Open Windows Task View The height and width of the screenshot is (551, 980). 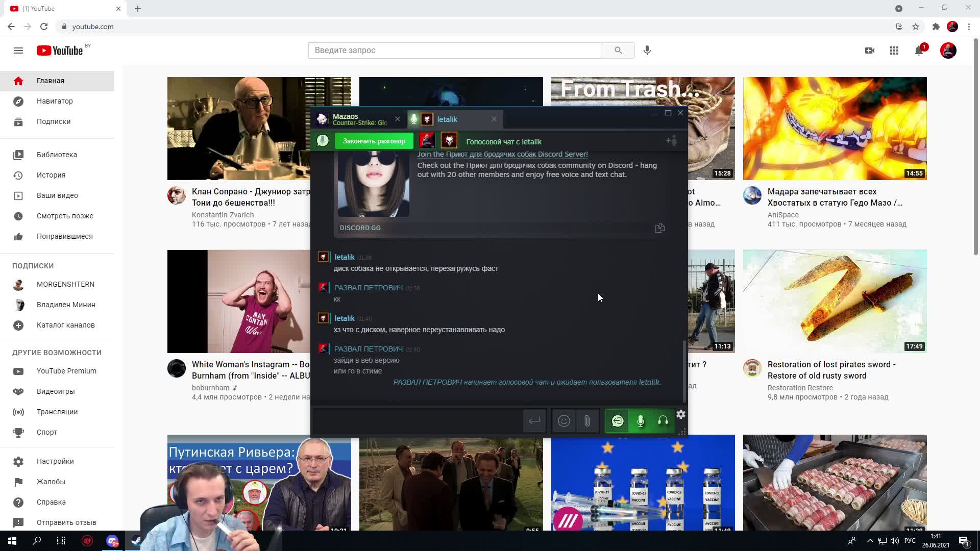click(x=61, y=541)
